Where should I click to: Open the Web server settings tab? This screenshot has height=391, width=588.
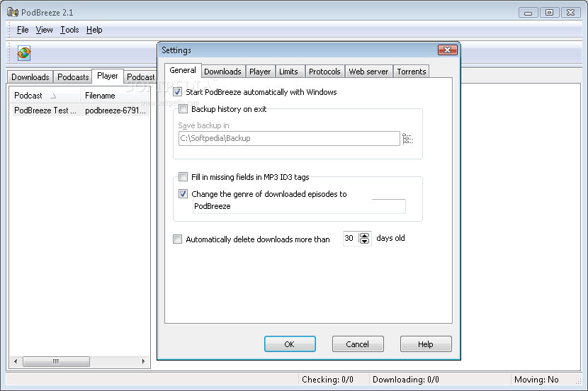368,72
